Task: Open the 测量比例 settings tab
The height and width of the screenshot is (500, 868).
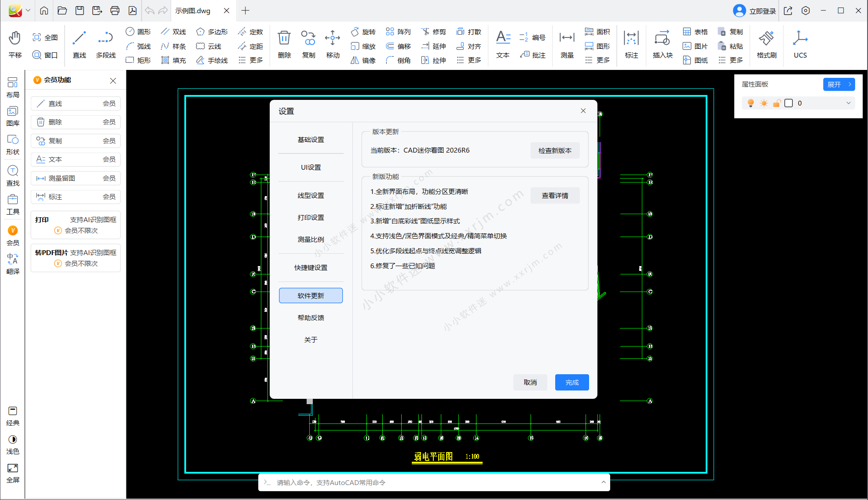Action: [311, 239]
